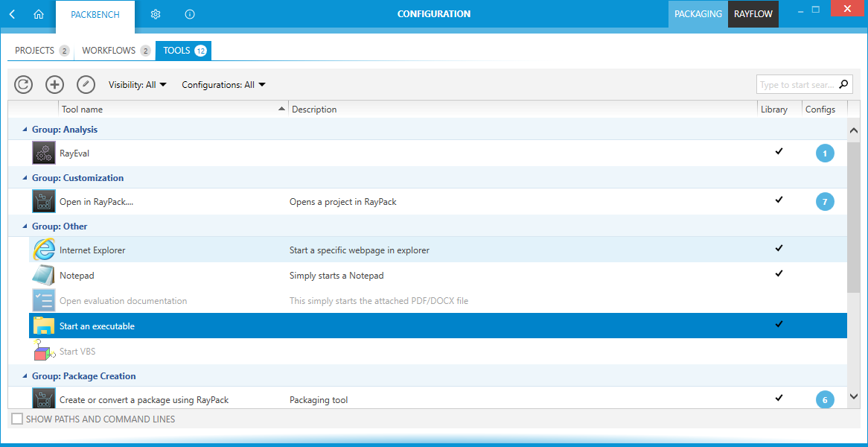This screenshot has height=447, width=868.
Task: Click the refresh tools icon
Action: click(x=23, y=84)
